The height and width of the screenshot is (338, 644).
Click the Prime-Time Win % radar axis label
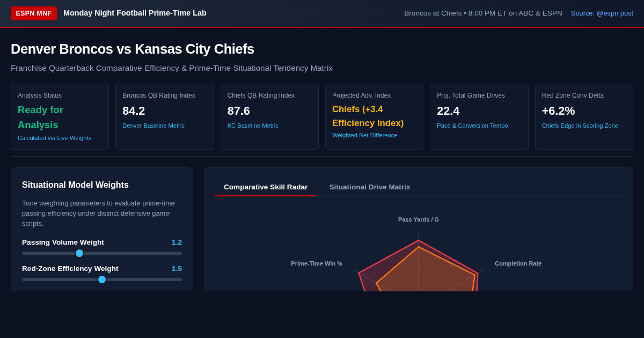pos(317,263)
